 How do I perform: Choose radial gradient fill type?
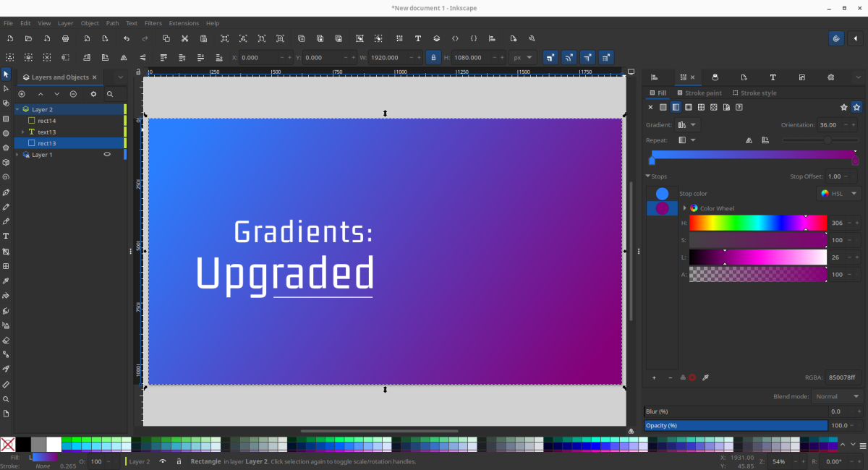[x=688, y=107]
